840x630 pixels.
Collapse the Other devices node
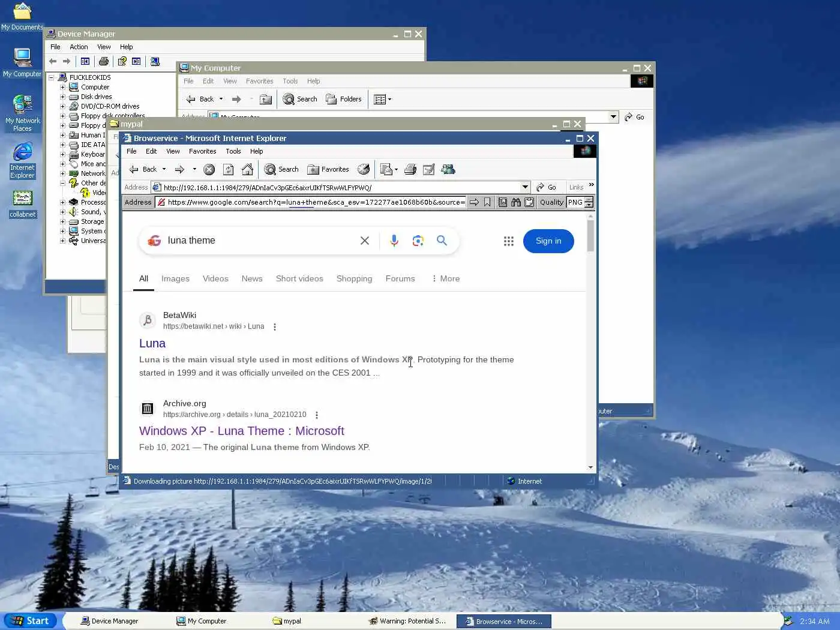coord(62,183)
